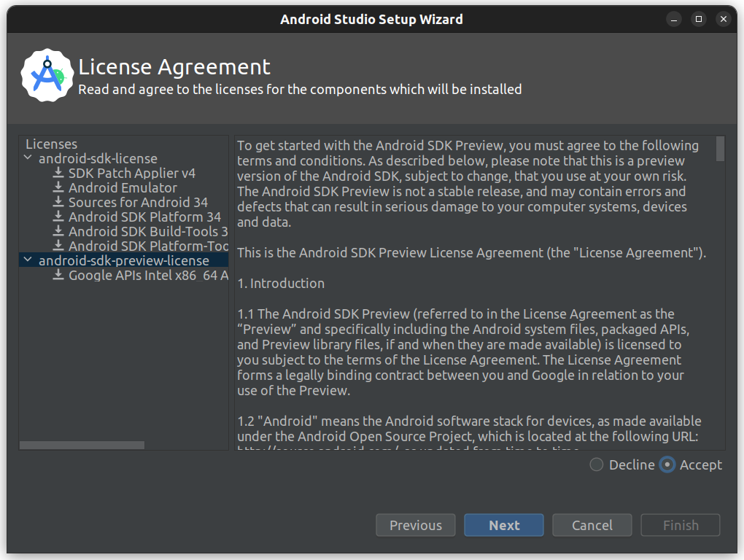The image size is (744, 560).
Task: Click download icon beside Android Emulator
Action: [x=58, y=187]
